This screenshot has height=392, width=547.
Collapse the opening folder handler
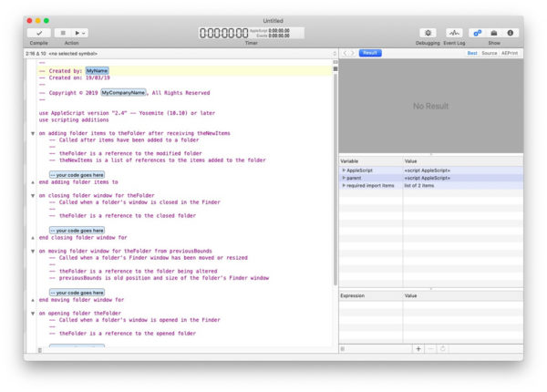click(x=33, y=314)
